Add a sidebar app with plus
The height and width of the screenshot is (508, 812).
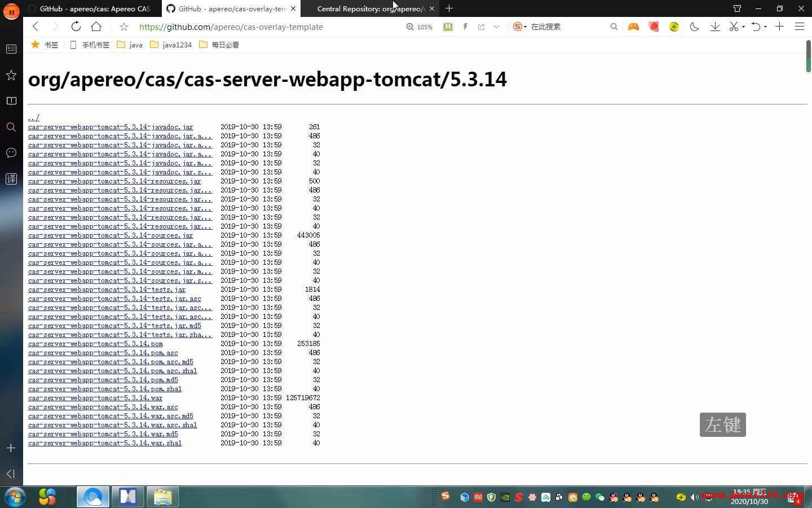coord(11,448)
